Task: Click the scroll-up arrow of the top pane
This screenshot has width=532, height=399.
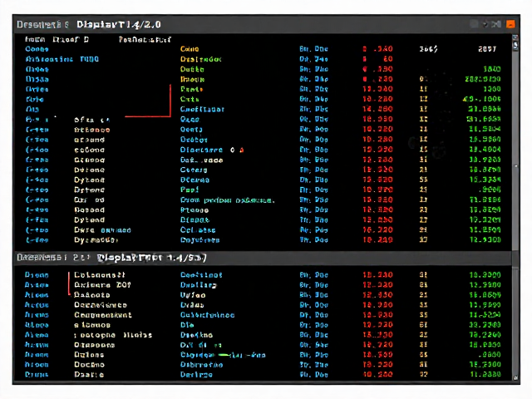Action: (x=515, y=37)
